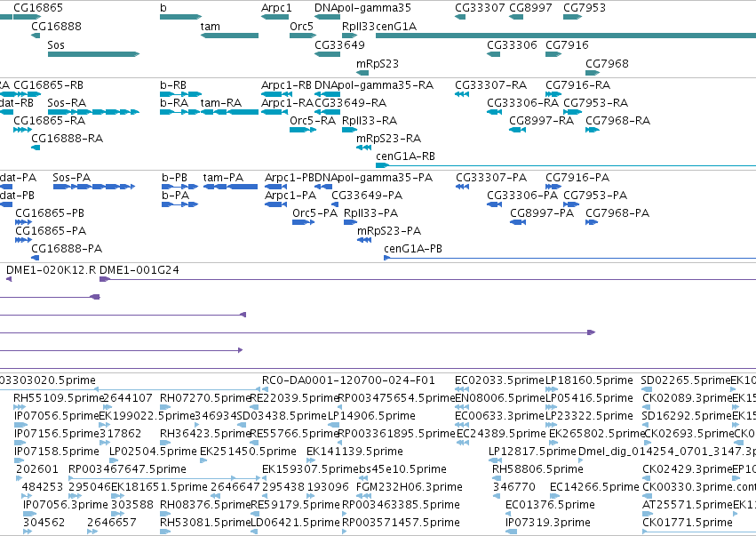Screen dimensions: 756x536
Task: Click the b-RA transcript label
Action: 174,103
